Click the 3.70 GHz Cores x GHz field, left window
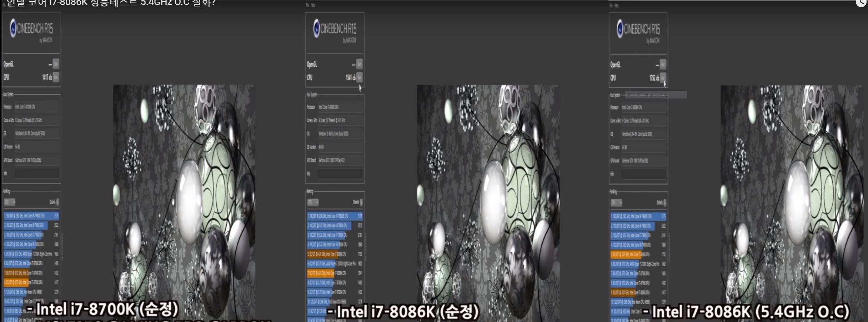 point(37,120)
